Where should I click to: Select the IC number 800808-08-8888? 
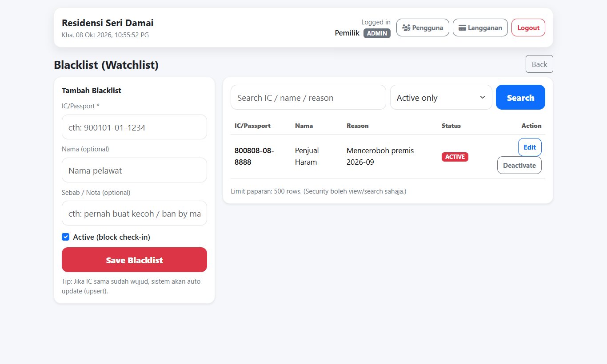254,156
